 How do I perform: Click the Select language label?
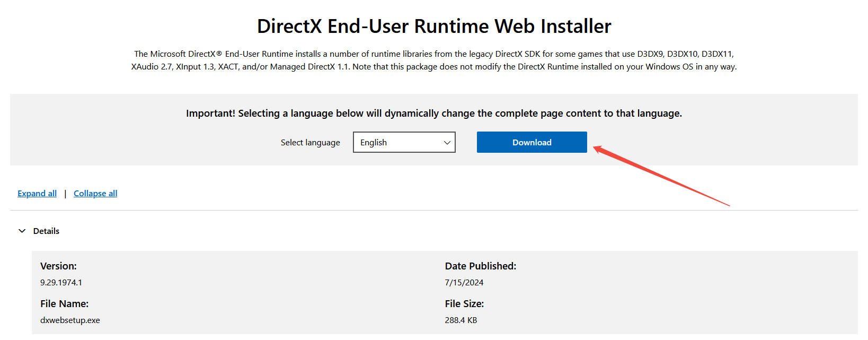(311, 143)
